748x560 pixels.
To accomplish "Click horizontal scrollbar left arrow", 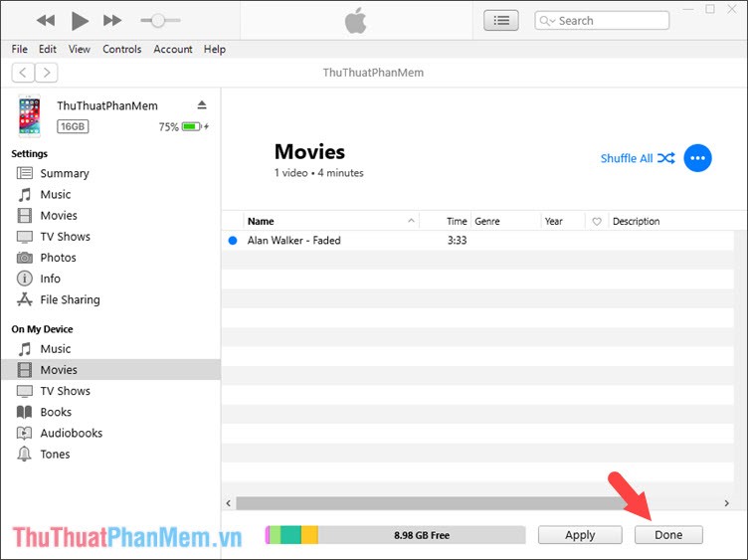I will click(229, 503).
